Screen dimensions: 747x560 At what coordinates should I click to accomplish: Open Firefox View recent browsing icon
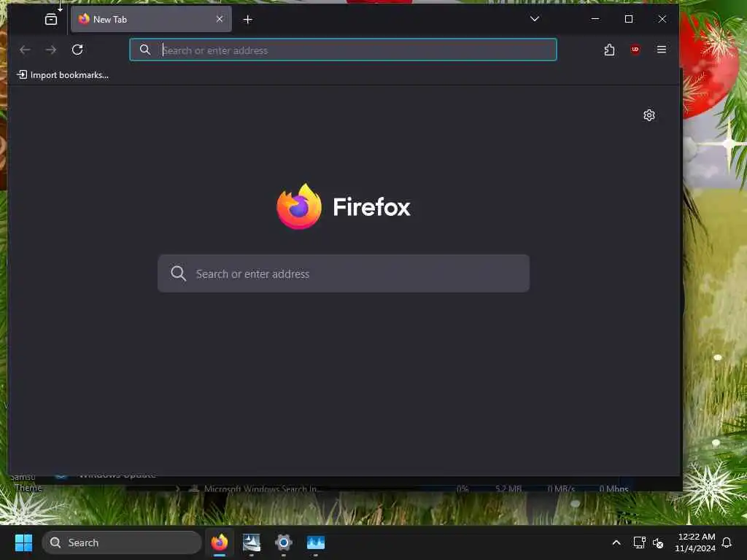pyautogui.click(x=51, y=20)
